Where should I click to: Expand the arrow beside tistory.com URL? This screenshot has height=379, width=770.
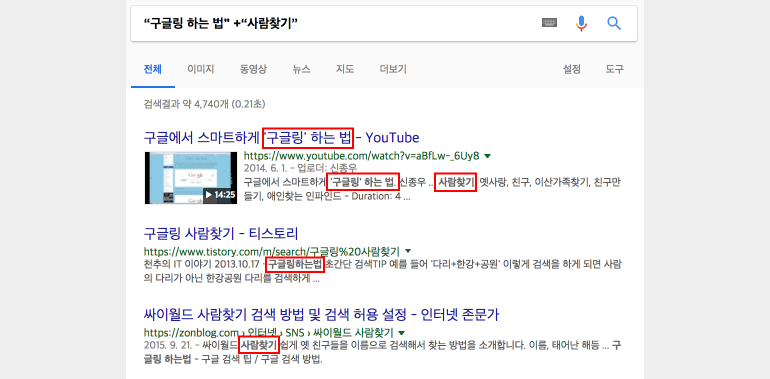tap(408, 250)
